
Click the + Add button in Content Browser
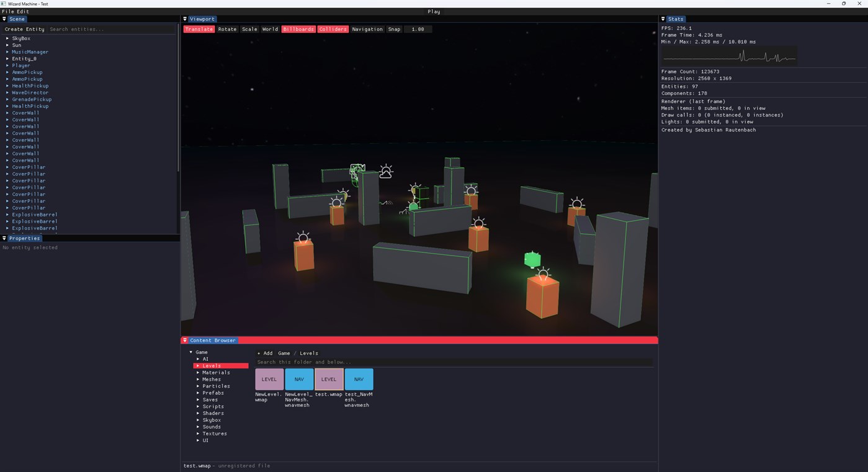265,353
